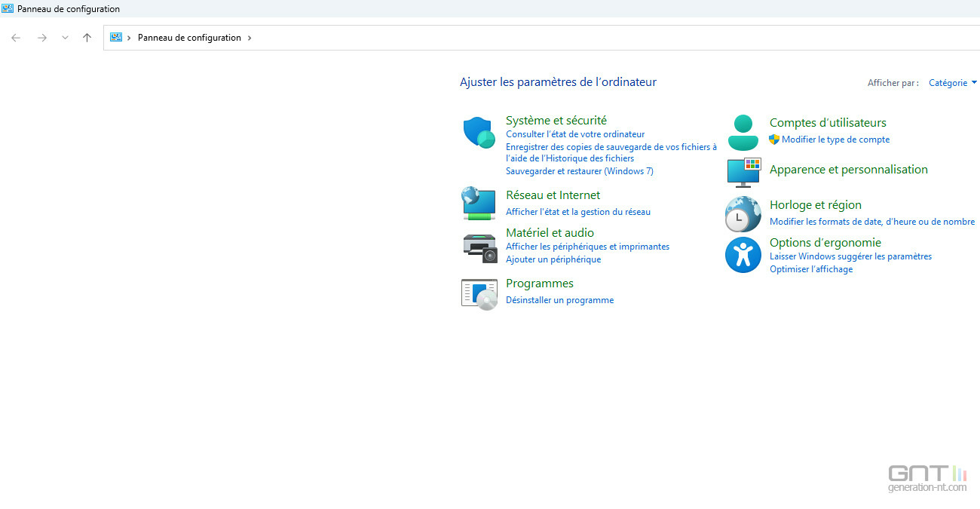980x509 pixels.
Task: Click the Comptes d'utilisateurs person icon
Action: pyautogui.click(x=743, y=133)
